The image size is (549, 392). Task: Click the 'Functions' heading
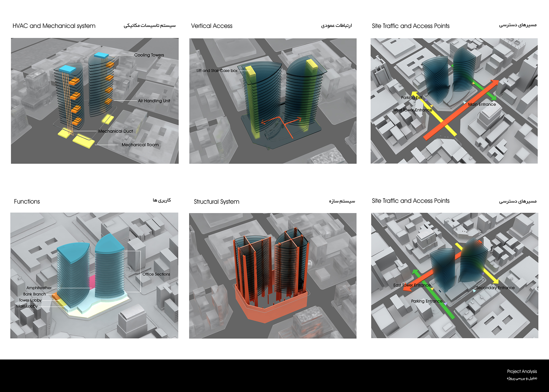point(27,201)
